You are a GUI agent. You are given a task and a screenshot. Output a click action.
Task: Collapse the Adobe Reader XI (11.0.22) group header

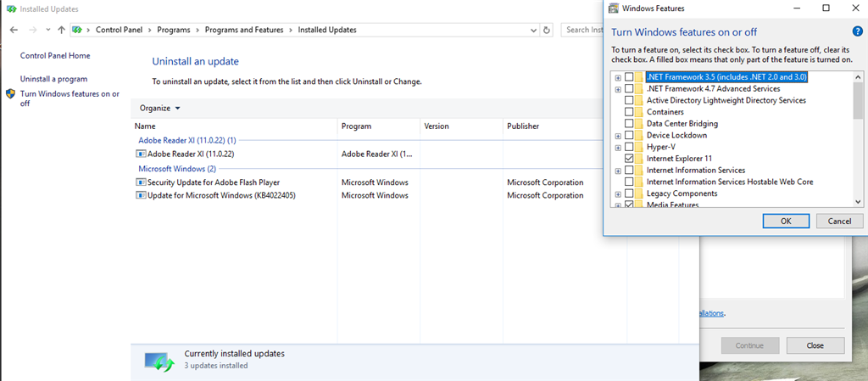(x=187, y=141)
